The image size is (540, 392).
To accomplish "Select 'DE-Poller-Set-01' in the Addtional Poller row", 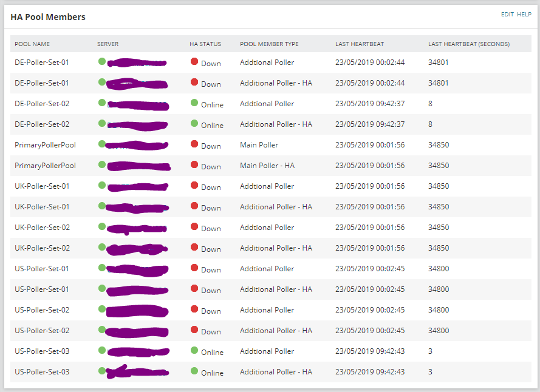I will [42, 63].
